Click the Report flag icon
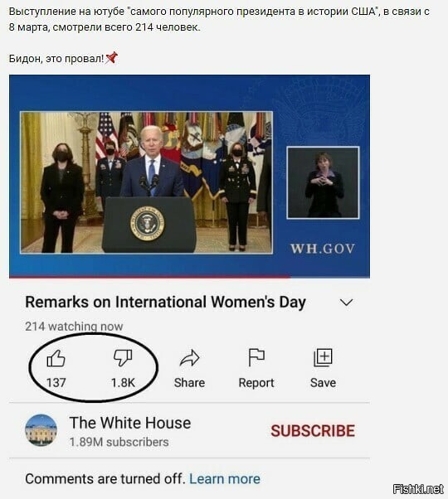This screenshot has height=499, width=448. pyautogui.click(x=256, y=358)
